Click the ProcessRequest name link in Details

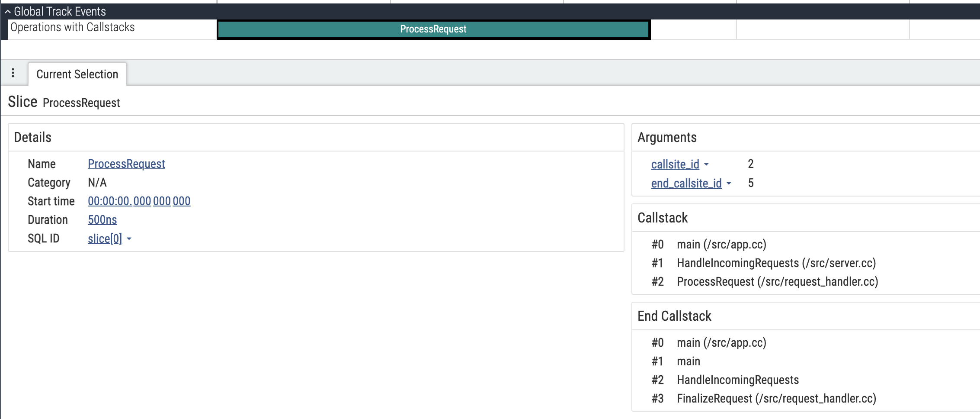[126, 164]
